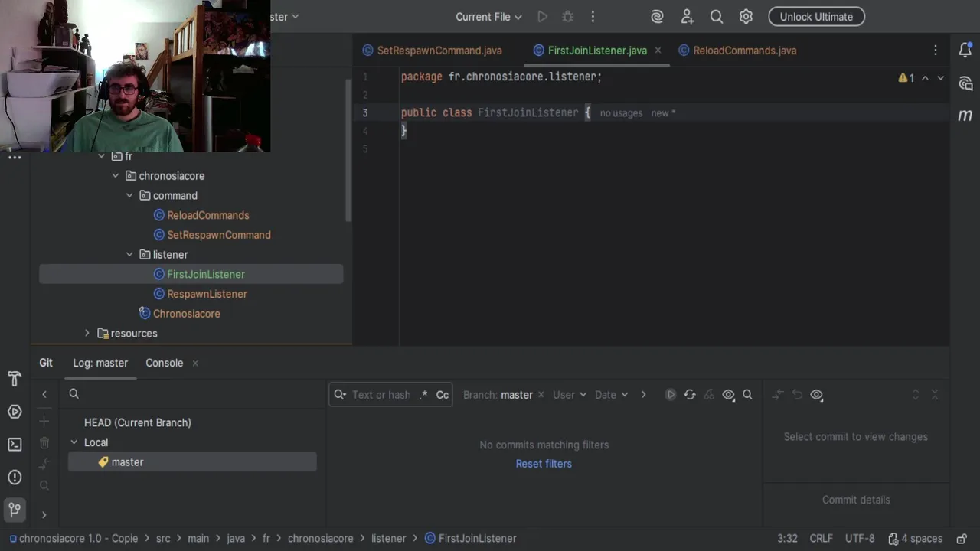The height and width of the screenshot is (551, 980).
Task: Refresh the Git log
Action: (x=690, y=395)
